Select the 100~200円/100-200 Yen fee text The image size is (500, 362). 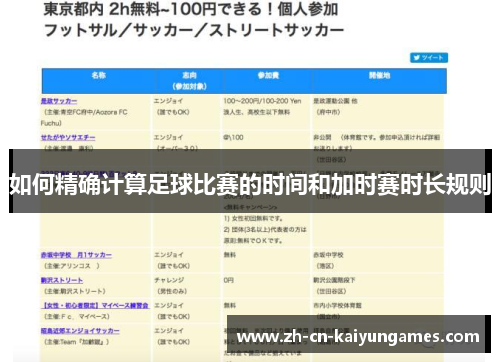coord(262,101)
